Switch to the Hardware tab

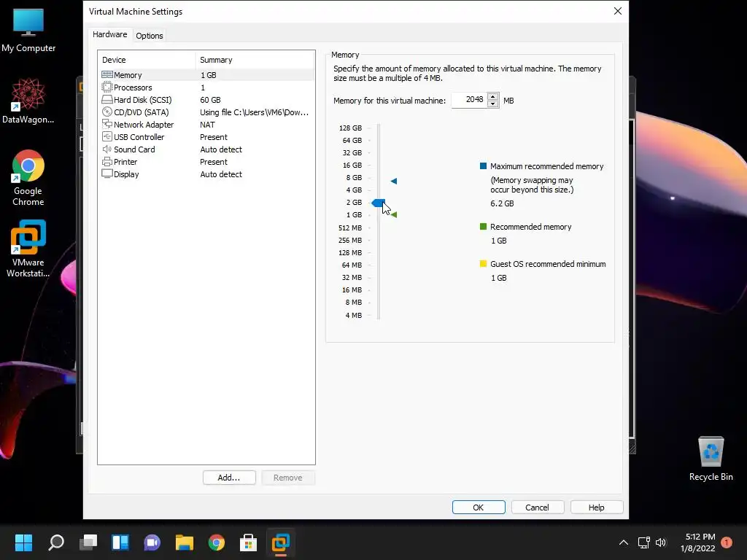[x=109, y=35]
